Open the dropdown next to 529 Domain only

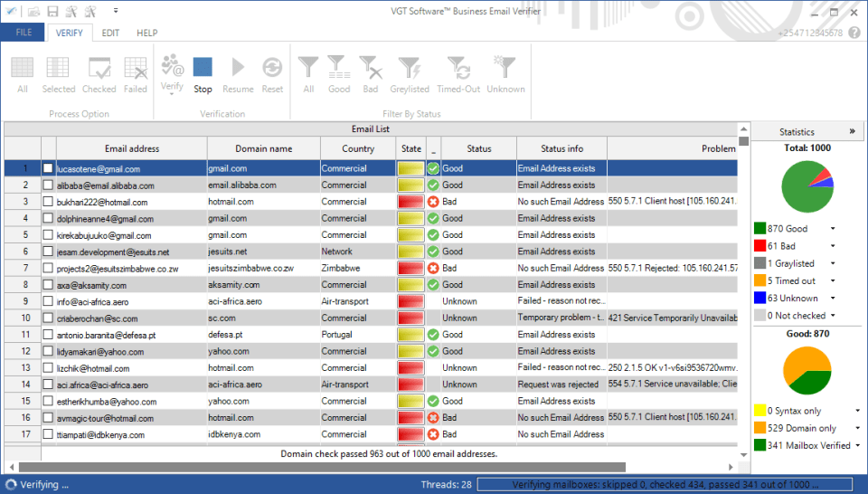[857, 428]
